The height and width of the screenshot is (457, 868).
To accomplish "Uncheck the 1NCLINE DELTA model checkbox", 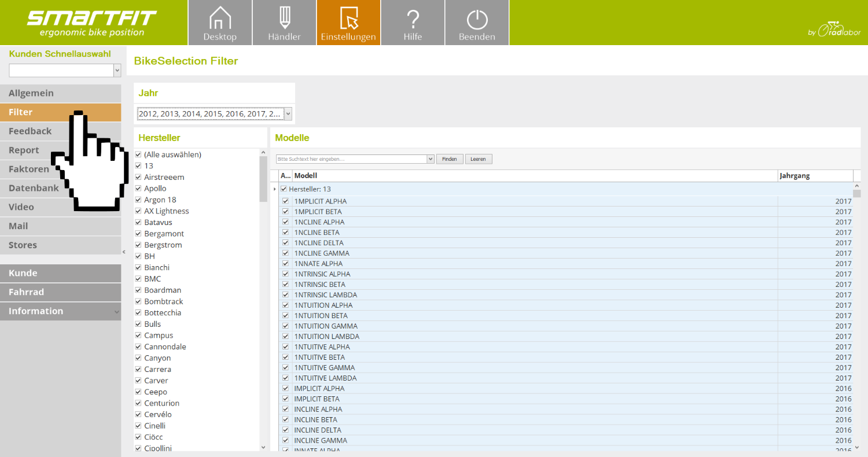I will (285, 243).
